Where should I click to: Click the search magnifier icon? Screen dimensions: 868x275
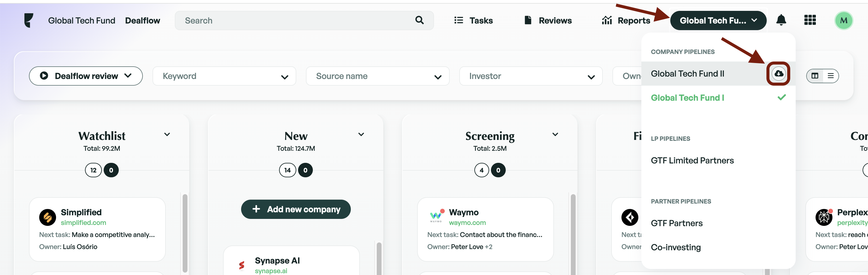tap(419, 20)
